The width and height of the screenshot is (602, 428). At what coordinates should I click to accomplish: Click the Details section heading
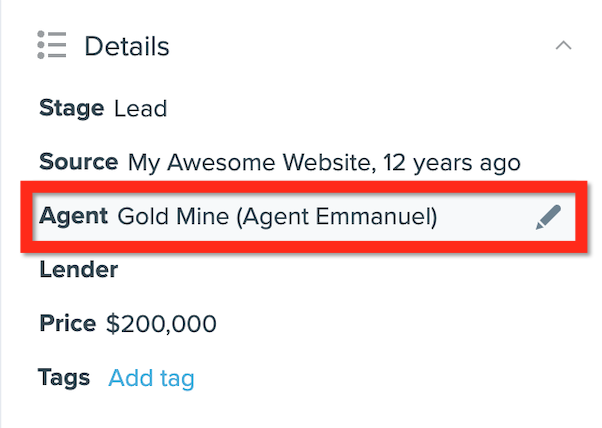tap(127, 46)
